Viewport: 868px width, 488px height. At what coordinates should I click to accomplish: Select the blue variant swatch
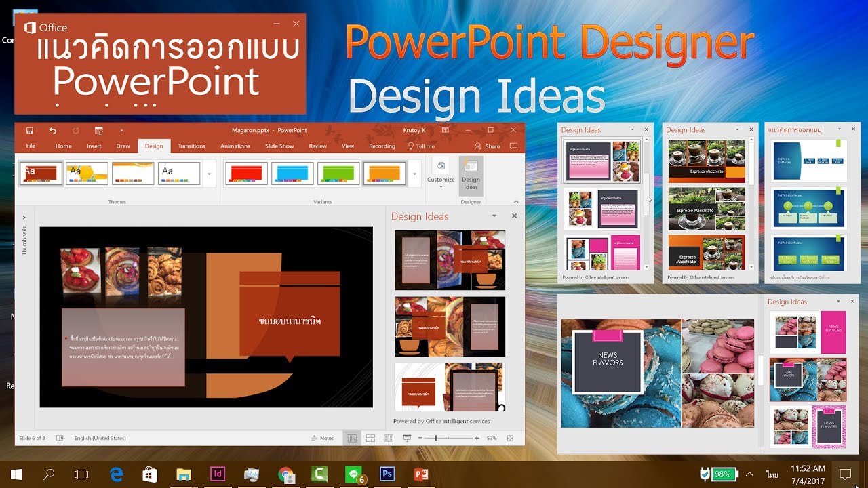pyautogui.click(x=292, y=174)
